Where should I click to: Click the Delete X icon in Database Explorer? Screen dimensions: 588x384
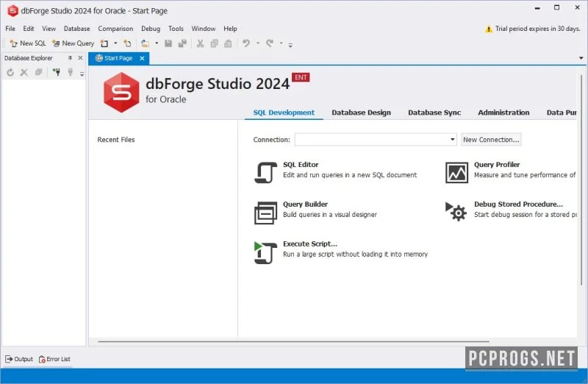pos(24,72)
